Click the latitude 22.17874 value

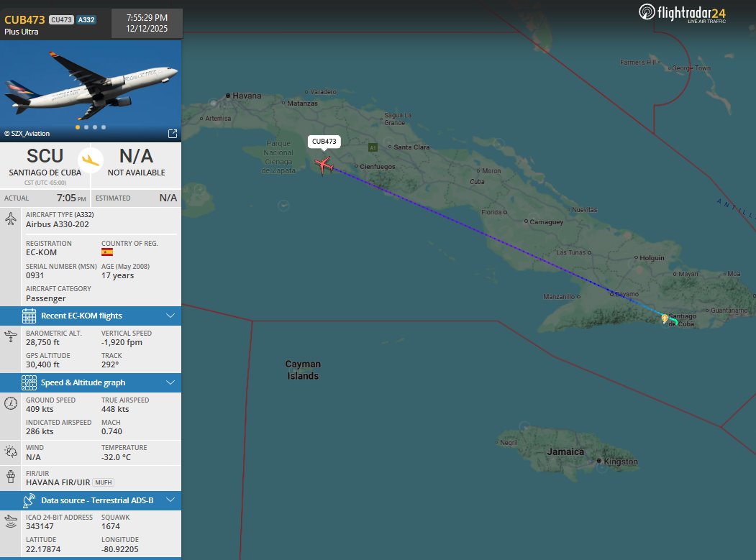click(x=43, y=549)
